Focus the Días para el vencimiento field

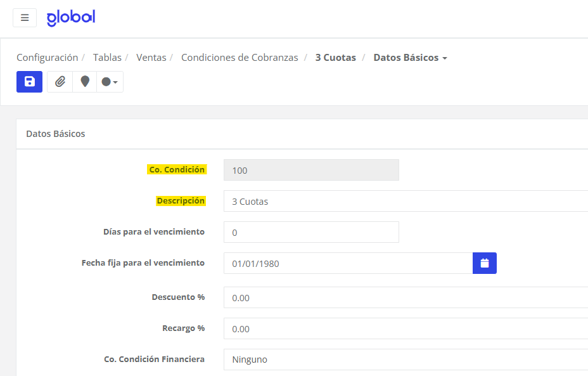311,232
